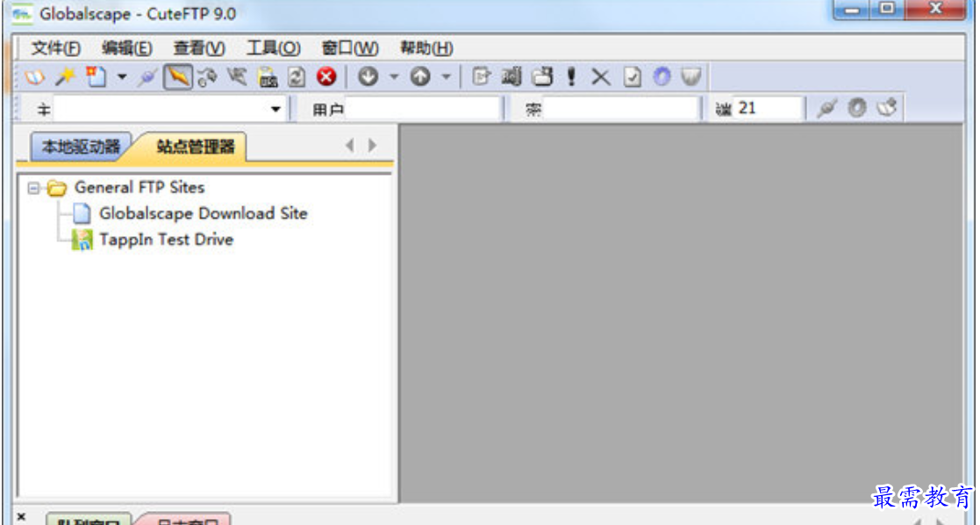Open the Download options dropdown arrow
Viewport: 980px width, 525px height.
[394, 77]
